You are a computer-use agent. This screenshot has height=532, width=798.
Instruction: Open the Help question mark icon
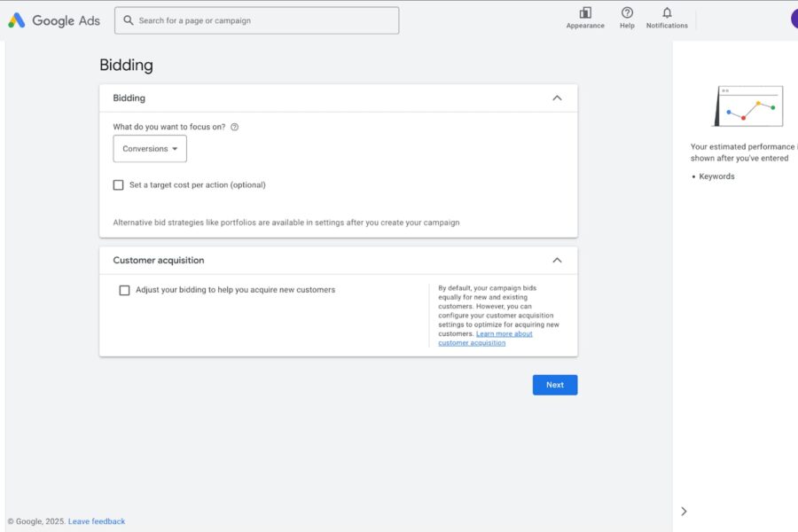tap(627, 12)
